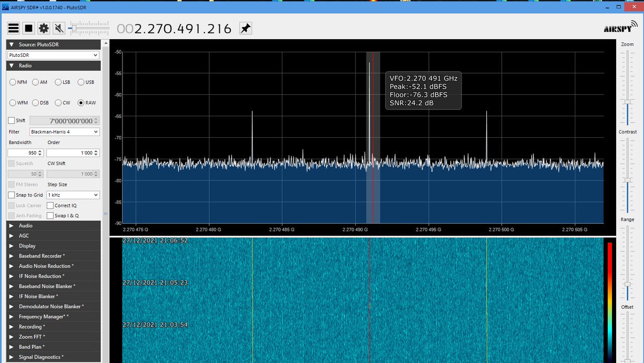Expand the Frequency Manager panel

tap(53, 317)
